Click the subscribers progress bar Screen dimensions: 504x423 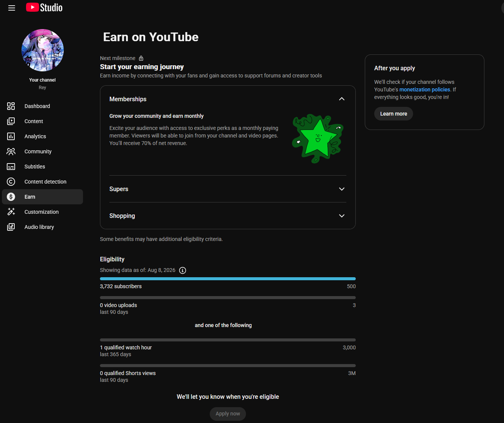pyautogui.click(x=228, y=279)
